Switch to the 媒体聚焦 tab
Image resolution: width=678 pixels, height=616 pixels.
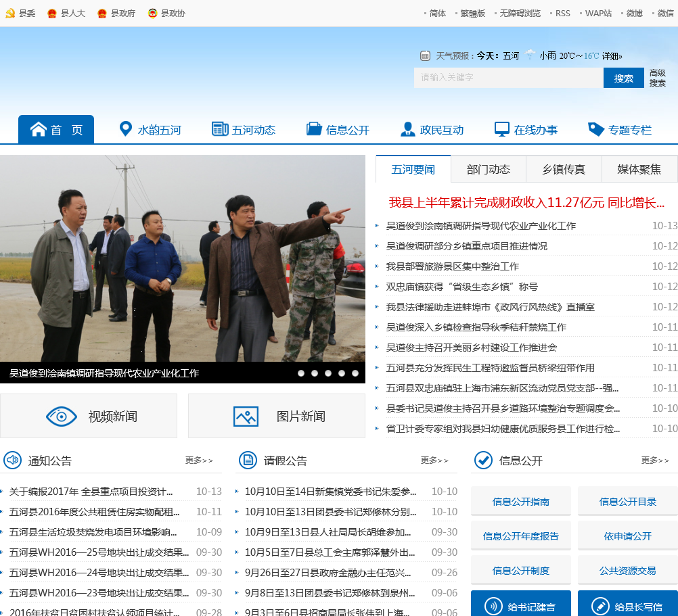[x=639, y=169]
